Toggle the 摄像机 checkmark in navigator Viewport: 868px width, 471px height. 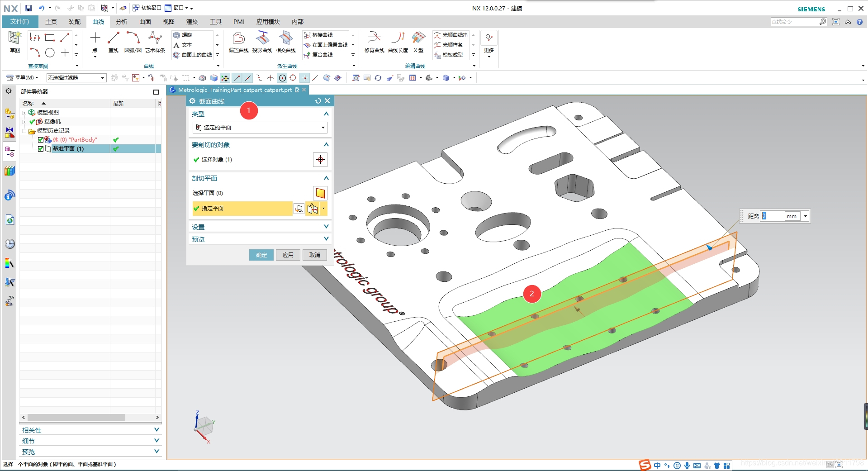[x=32, y=122]
